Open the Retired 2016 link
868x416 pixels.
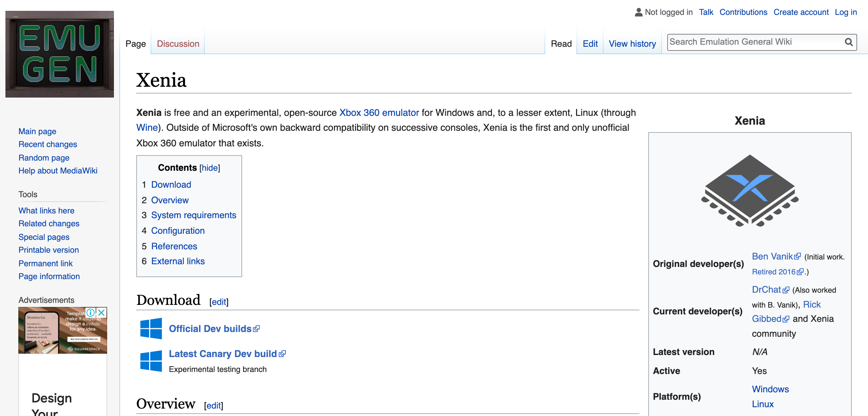tap(777, 272)
